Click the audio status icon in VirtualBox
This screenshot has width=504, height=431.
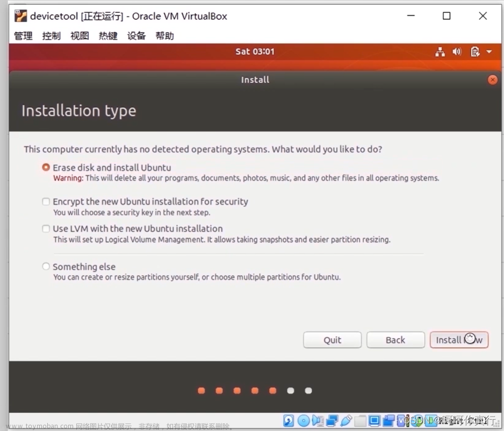[318, 420]
